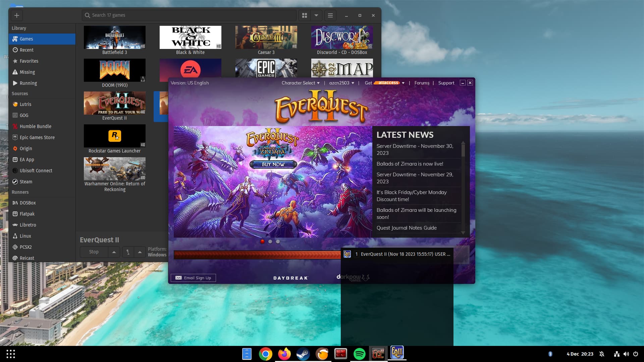
Task: Open the Character Select dropdown
Action: pos(301,83)
